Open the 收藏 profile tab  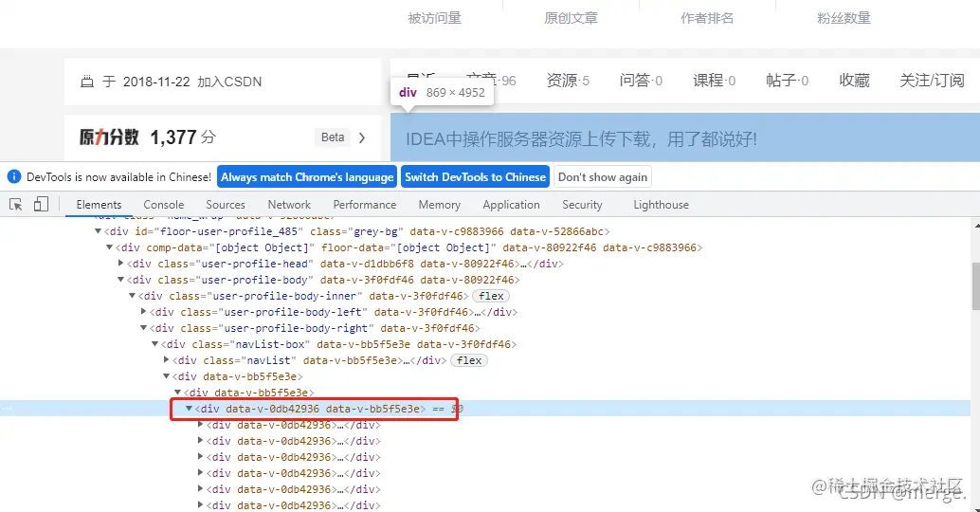coord(854,80)
